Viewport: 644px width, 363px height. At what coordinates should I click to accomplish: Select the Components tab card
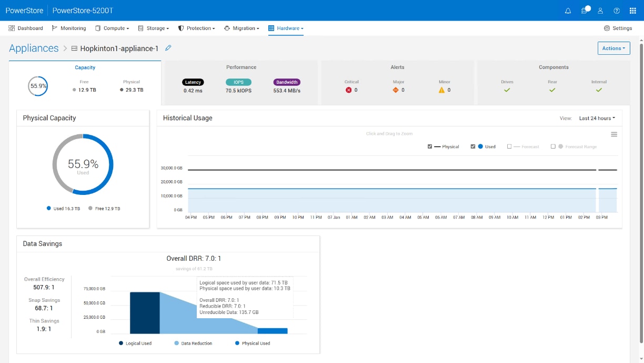pos(554,83)
